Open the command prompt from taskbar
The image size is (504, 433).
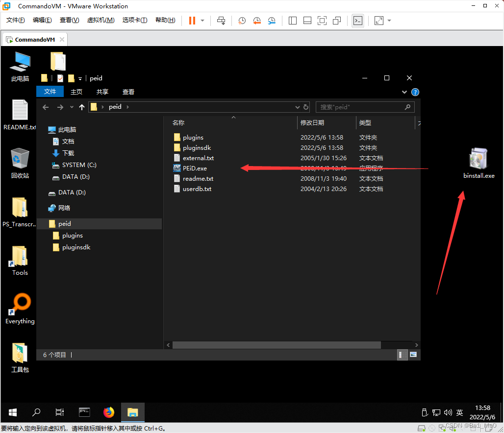[x=84, y=412]
